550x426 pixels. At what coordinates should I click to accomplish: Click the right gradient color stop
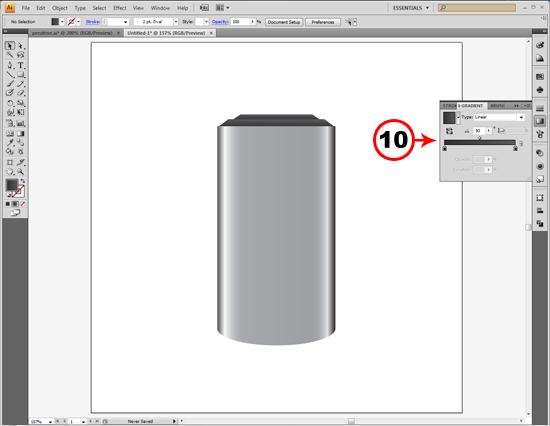tap(515, 148)
